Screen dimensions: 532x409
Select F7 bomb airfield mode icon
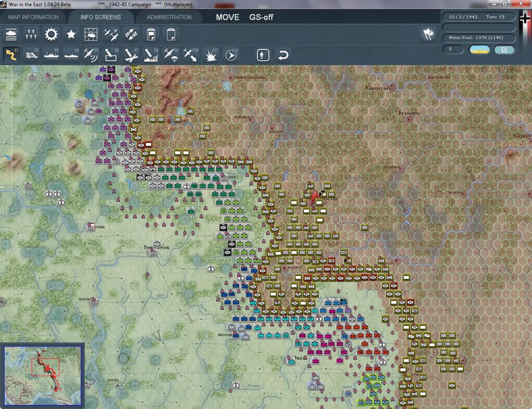point(131,55)
